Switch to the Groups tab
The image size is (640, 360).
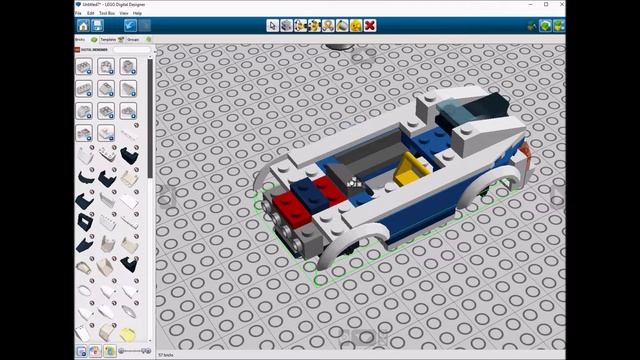[139, 40]
